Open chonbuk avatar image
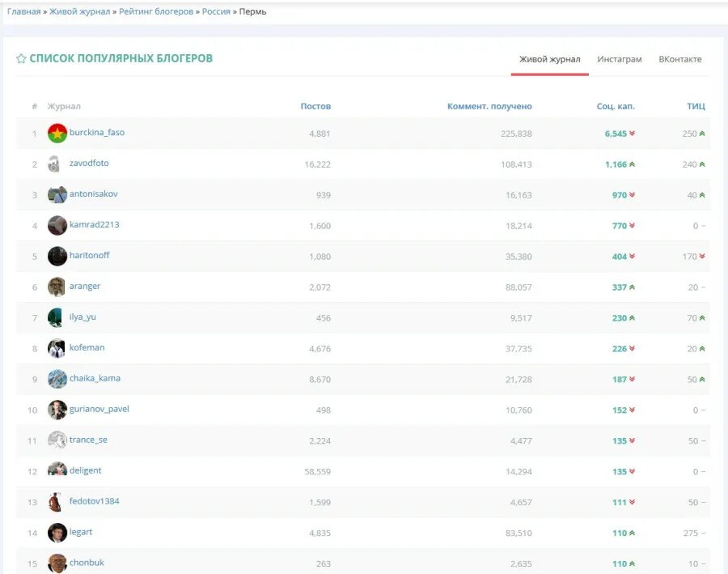This screenshot has height=574, width=728. 57,563
